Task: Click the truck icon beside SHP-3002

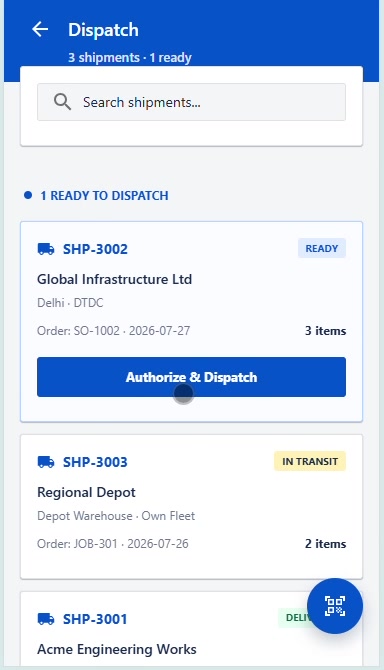Action: tap(46, 249)
